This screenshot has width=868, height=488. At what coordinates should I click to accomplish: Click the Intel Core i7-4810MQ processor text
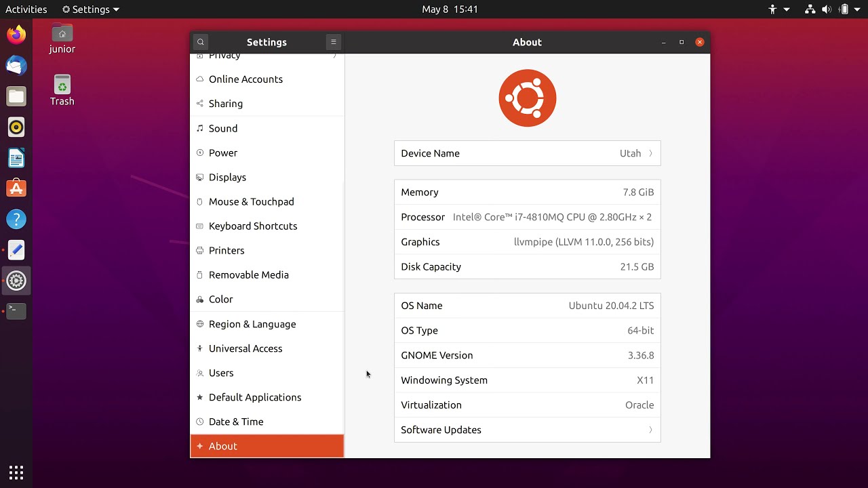point(552,217)
